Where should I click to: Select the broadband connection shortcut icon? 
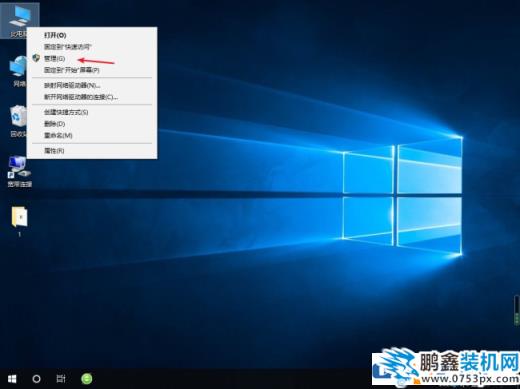[x=19, y=171]
